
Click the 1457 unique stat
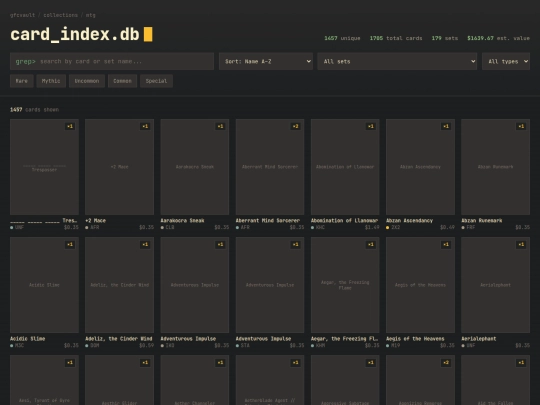click(x=342, y=38)
